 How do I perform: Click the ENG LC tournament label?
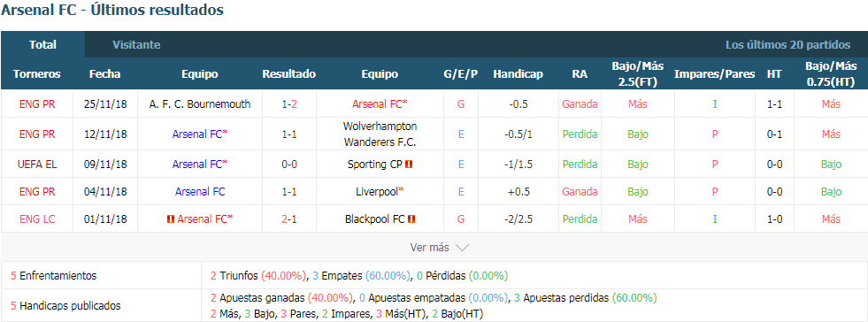[x=37, y=219]
